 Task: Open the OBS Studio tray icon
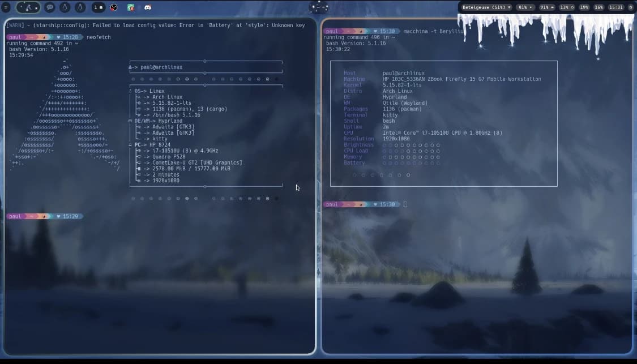tap(114, 7)
